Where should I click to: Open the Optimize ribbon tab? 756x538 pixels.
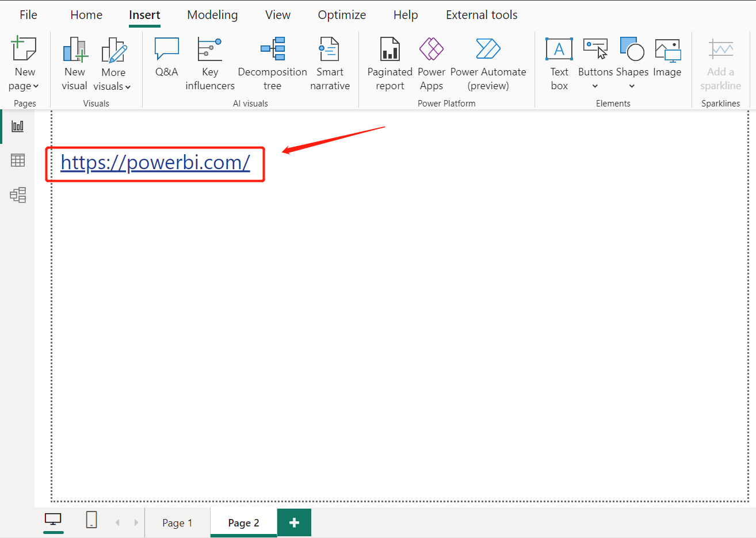pos(342,15)
